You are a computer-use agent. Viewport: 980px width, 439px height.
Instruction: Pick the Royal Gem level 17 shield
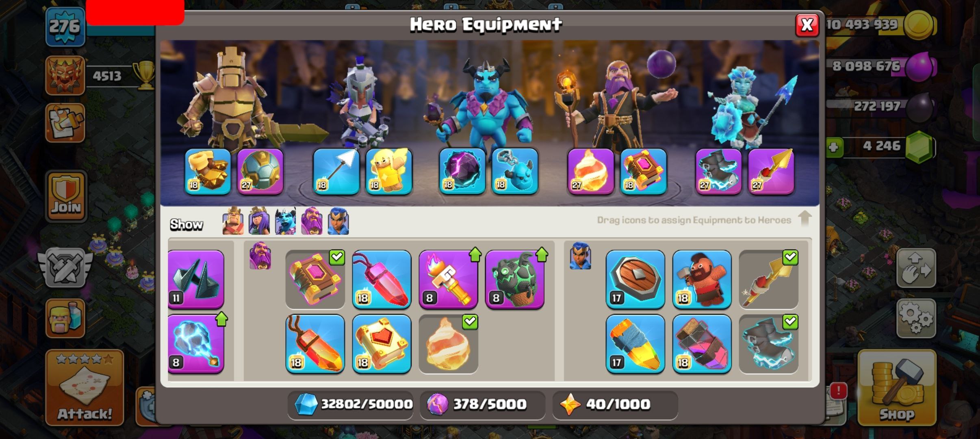635,280
